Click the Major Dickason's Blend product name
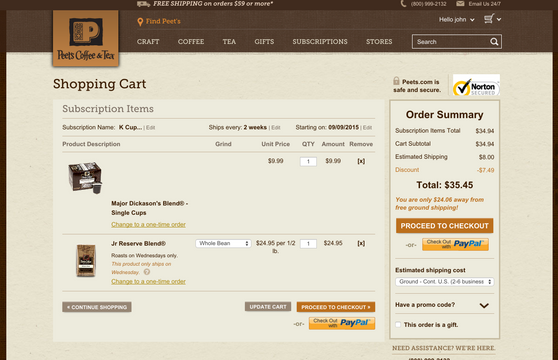The height and width of the screenshot is (360, 558). click(x=149, y=208)
